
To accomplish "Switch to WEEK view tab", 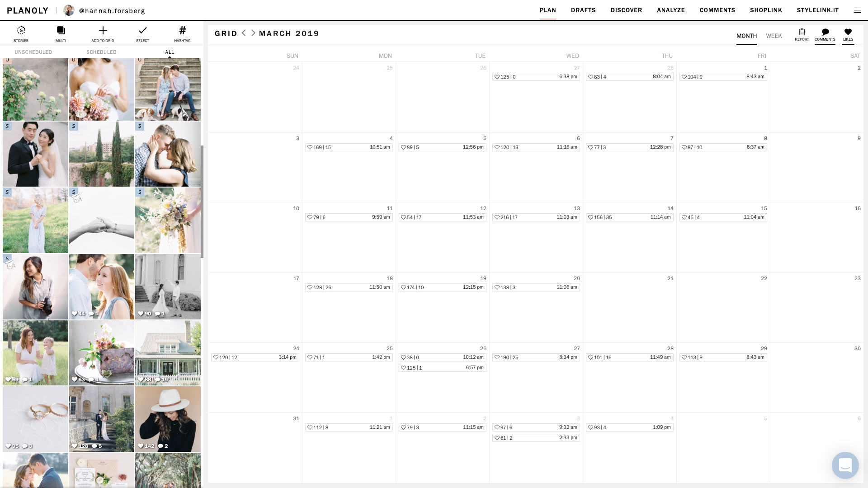I will [774, 36].
